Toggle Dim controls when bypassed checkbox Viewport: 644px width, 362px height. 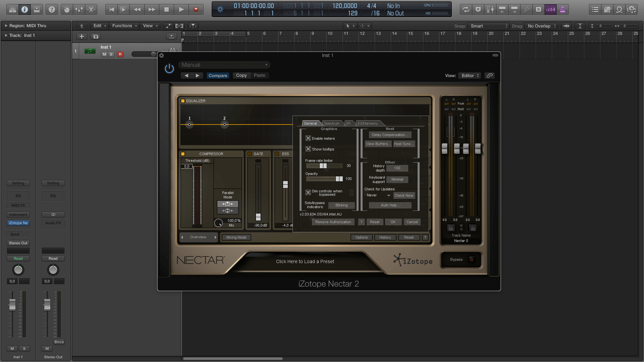pos(308,192)
